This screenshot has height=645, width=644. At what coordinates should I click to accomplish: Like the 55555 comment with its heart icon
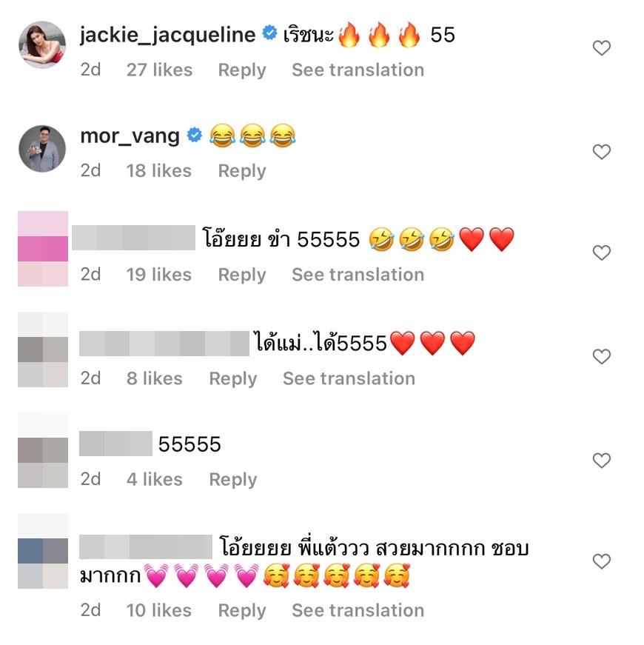coord(602,461)
